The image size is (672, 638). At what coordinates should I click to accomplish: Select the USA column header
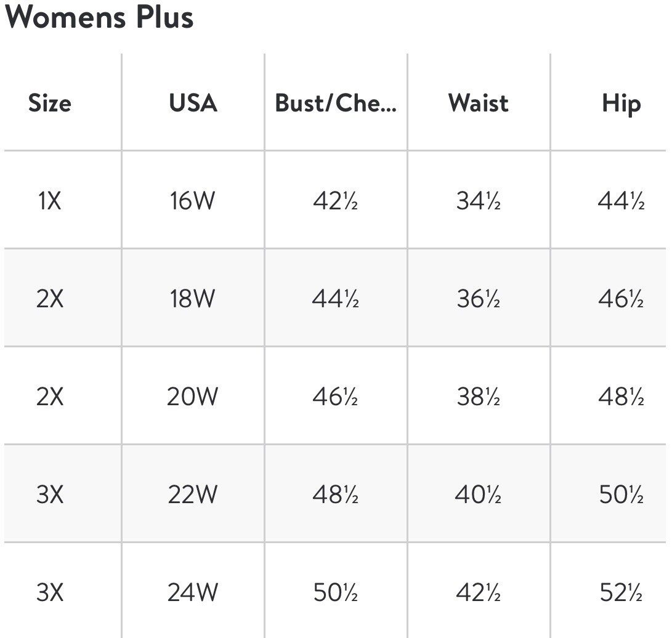point(193,103)
